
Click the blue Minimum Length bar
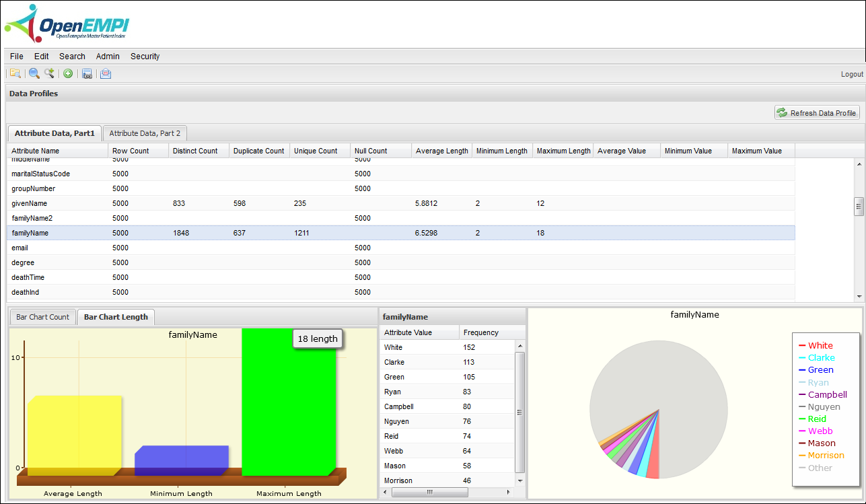182,460
